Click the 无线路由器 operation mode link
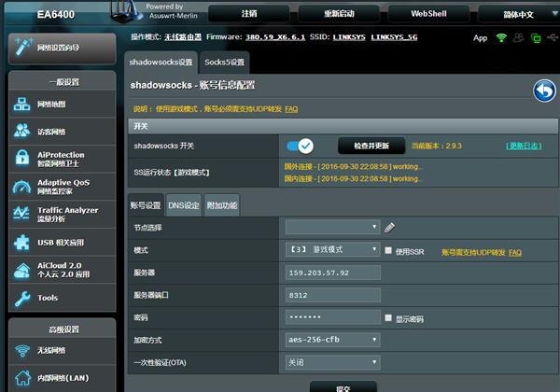560x392 pixels. (183, 37)
